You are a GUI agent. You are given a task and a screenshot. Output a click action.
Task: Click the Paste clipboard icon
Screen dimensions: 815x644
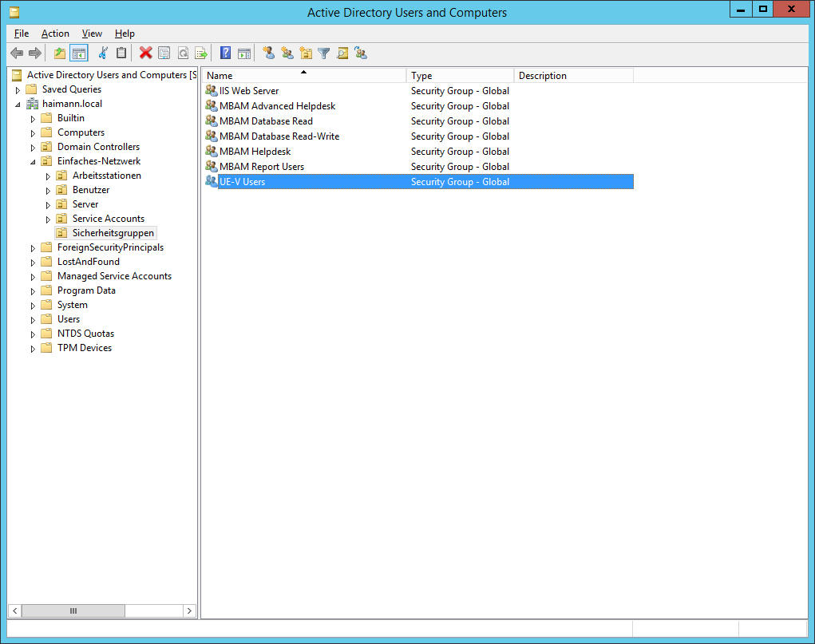(x=121, y=53)
